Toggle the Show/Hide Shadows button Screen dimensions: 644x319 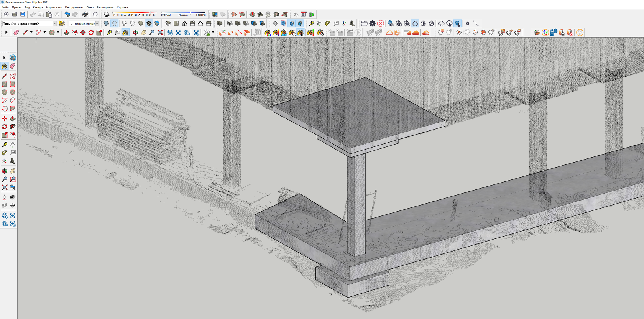click(x=107, y=15)
